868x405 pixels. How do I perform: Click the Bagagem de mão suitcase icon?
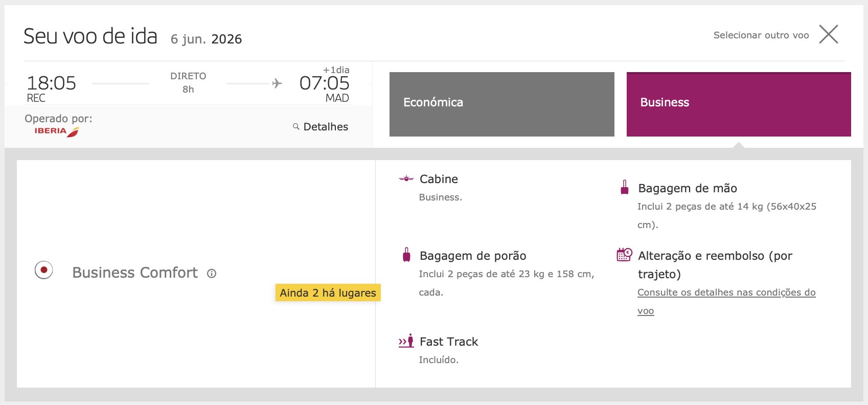624,187
